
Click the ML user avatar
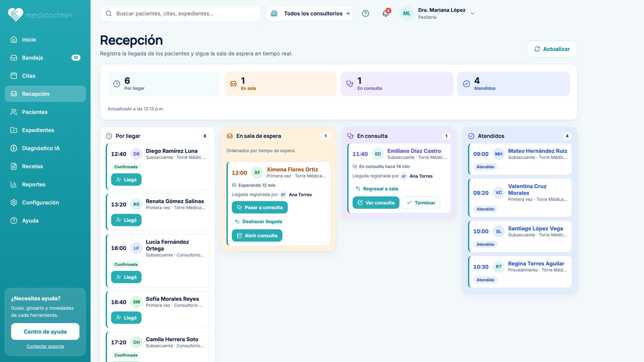click(407, 13)
